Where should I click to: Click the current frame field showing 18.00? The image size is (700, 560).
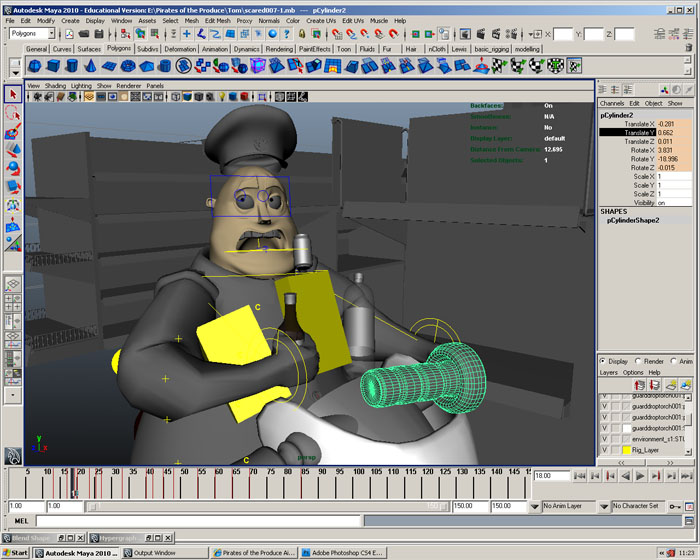552,476
